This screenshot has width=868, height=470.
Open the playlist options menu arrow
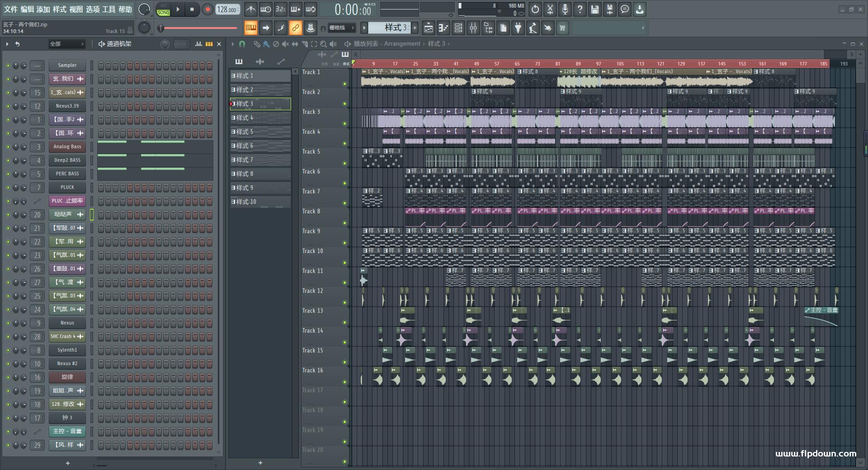click(x=233, y=44)
